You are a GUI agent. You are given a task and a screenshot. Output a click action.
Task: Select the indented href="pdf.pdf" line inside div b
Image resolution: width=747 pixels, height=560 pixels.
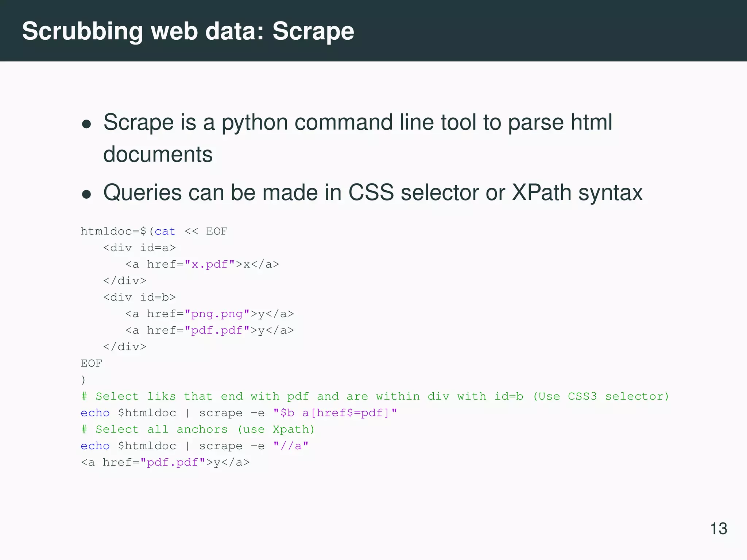coord(209,330)
